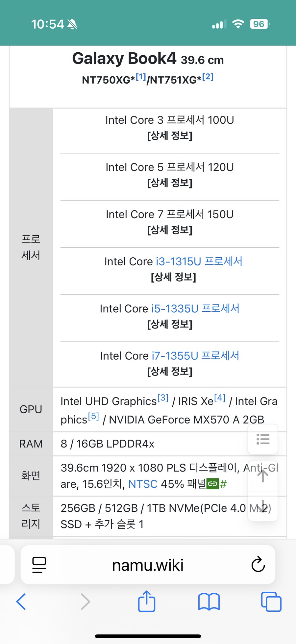Image resolution: width=296 pixels, height=644 pixels.
Task: Open 상세 정보 for Core 3 100U
Action: coord(170,136)
